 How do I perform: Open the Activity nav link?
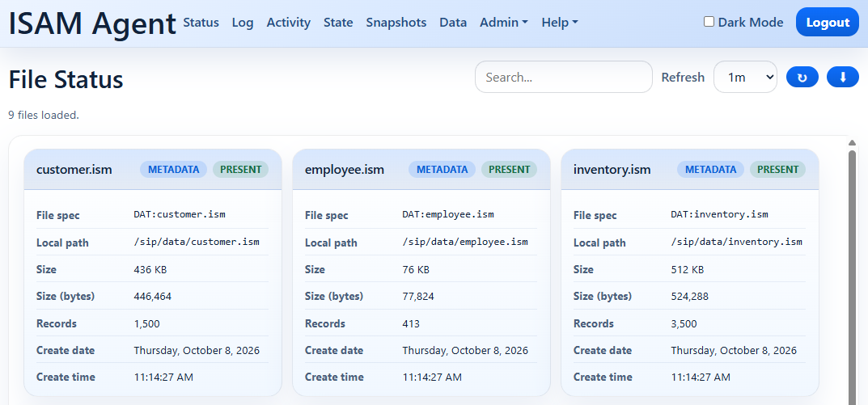(289, 22)
